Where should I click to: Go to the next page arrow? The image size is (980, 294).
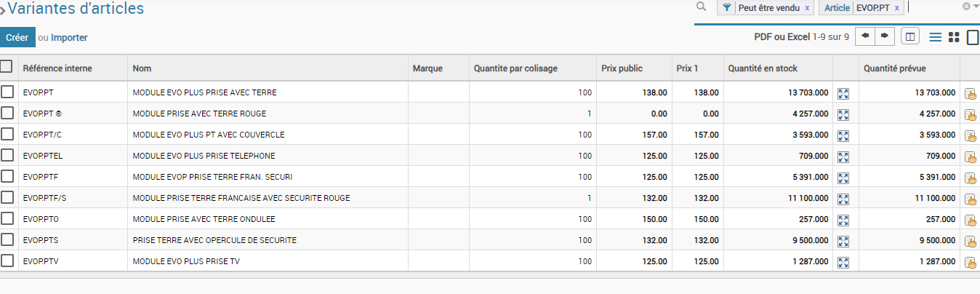(x=885, y=36)
